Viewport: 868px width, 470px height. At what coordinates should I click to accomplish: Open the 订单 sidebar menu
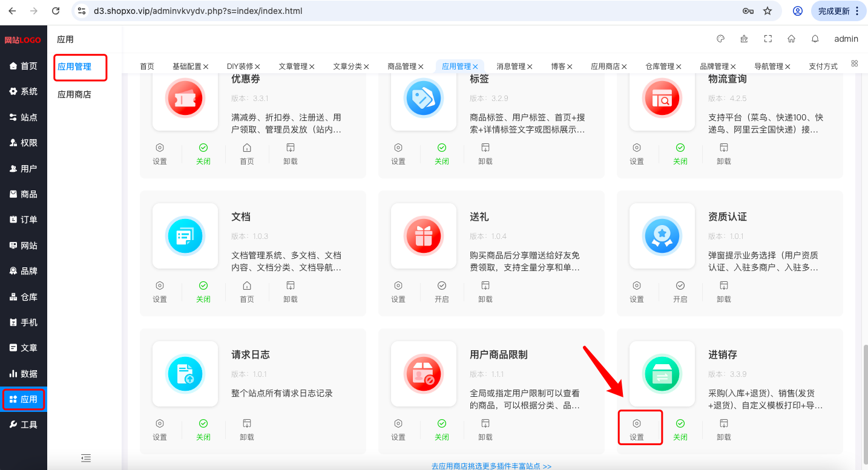coord(24,220)
